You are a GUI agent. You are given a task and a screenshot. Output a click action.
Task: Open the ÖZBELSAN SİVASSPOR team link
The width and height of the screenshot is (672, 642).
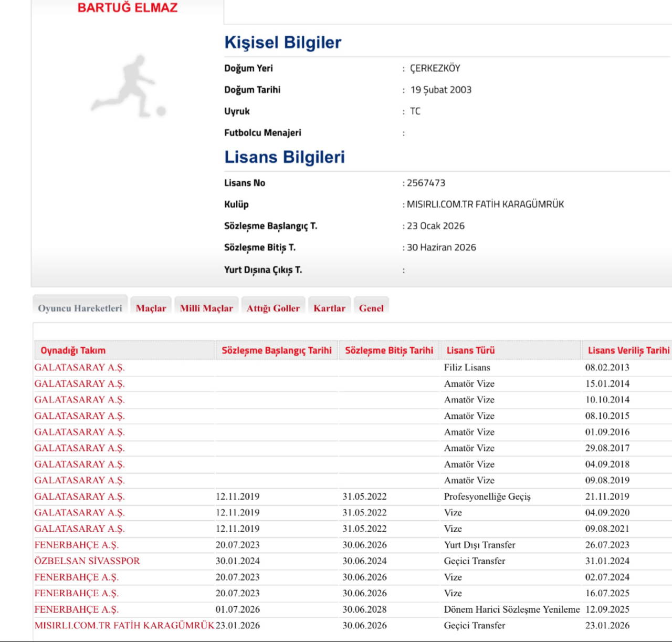click(87, 561)
